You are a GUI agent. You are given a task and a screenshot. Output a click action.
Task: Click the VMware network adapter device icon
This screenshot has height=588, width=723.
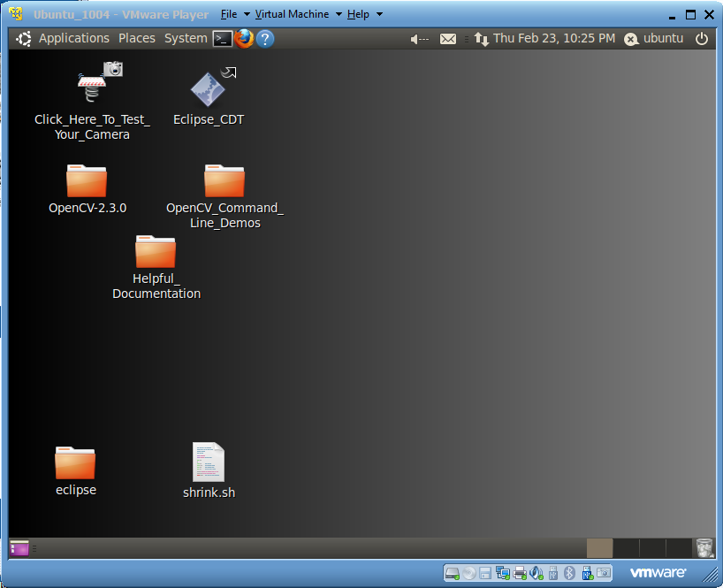tap(502, 573)
